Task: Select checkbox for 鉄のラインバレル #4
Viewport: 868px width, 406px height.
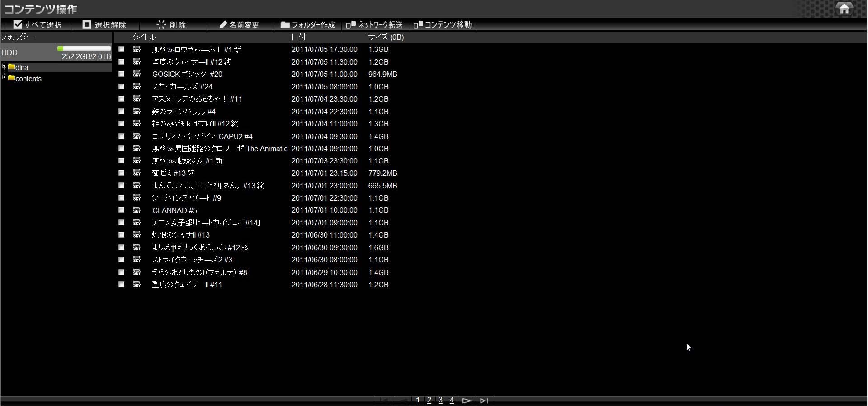Action: (x=121, y=111)
